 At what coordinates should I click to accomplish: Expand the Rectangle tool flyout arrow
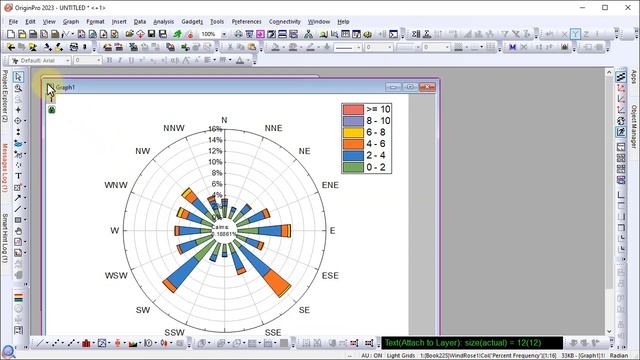click(25, 220)
